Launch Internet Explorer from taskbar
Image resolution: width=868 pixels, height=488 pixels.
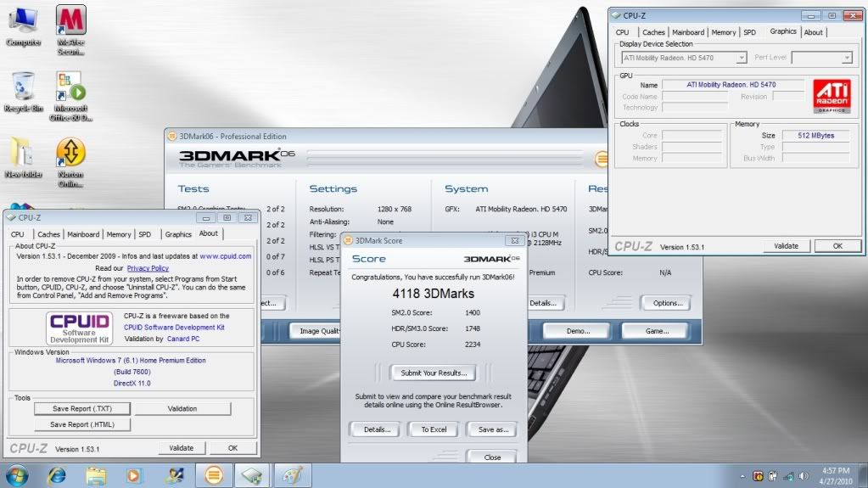click(x=57, y=475)
